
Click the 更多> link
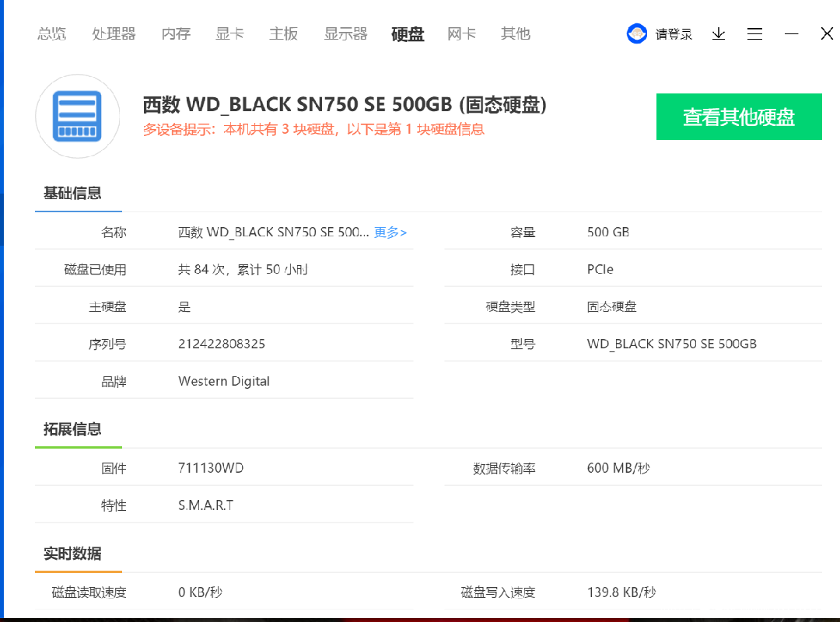(x=390, y=232)
